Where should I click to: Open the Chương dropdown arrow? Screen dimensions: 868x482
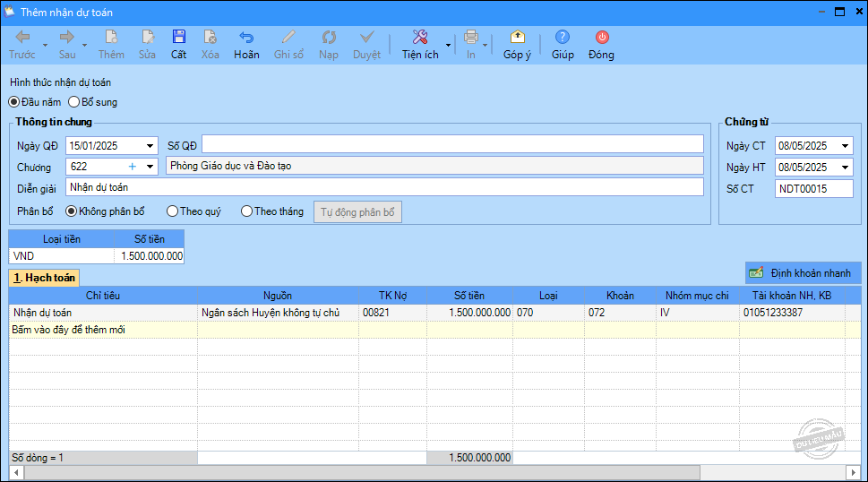pos(150,167)
